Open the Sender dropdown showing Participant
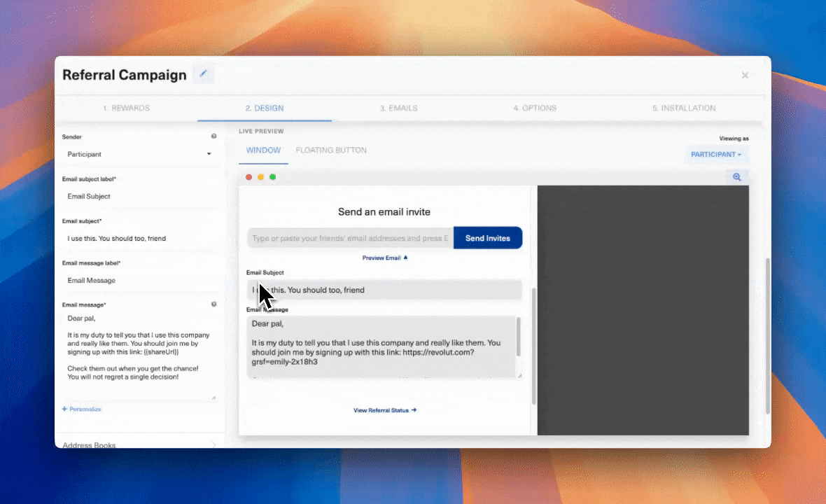826x504 pixels. click(x=138, y=154)
